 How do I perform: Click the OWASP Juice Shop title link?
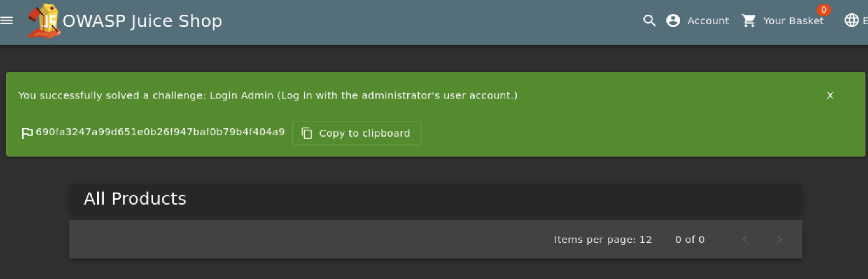[142, 21]
